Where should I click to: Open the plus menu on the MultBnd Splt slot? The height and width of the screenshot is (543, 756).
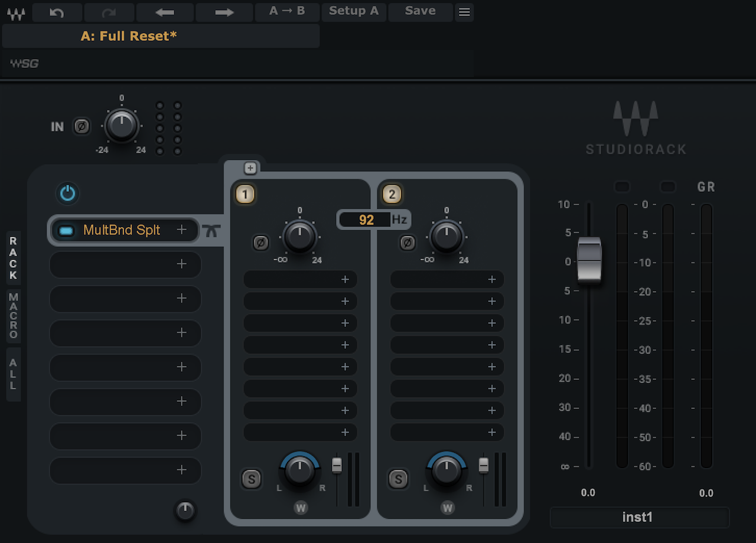[x=181, y=230]
